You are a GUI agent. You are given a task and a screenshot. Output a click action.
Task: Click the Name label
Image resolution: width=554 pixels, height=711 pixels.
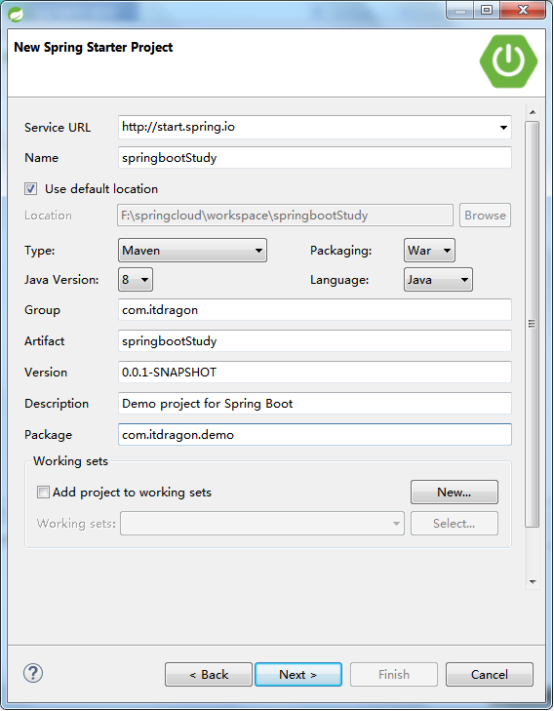[x=41, y=158]
